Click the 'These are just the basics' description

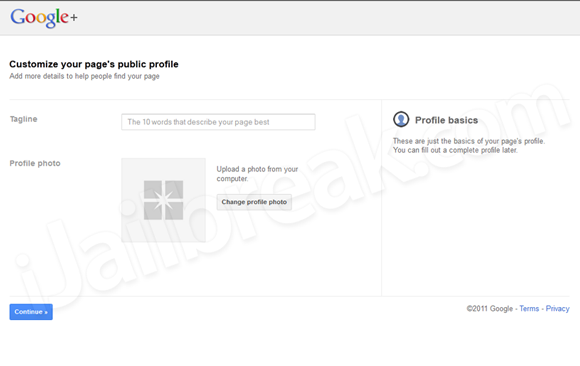469,145
